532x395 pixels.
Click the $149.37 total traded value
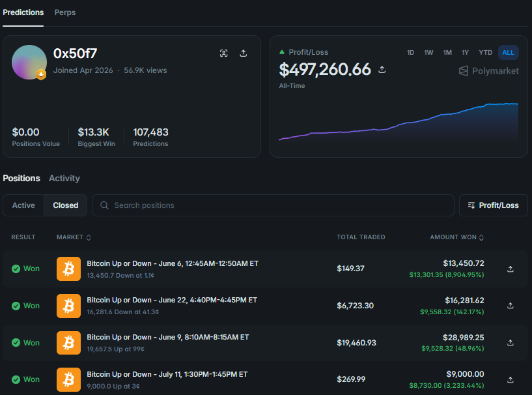pyautogui.click(x=350, y=269)
